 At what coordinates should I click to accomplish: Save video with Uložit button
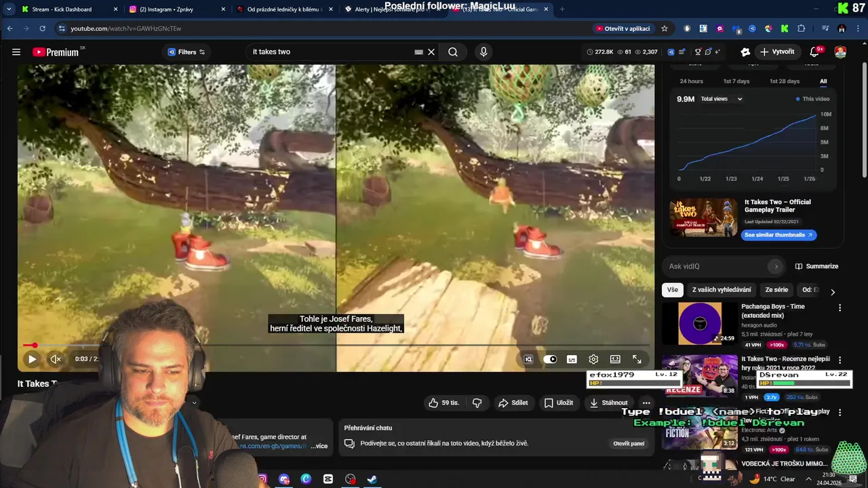pyautogui.click(x=559, y=403)
